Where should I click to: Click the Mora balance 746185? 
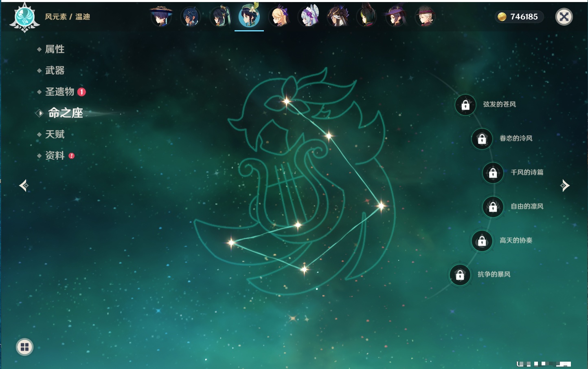tap(524, 17)
